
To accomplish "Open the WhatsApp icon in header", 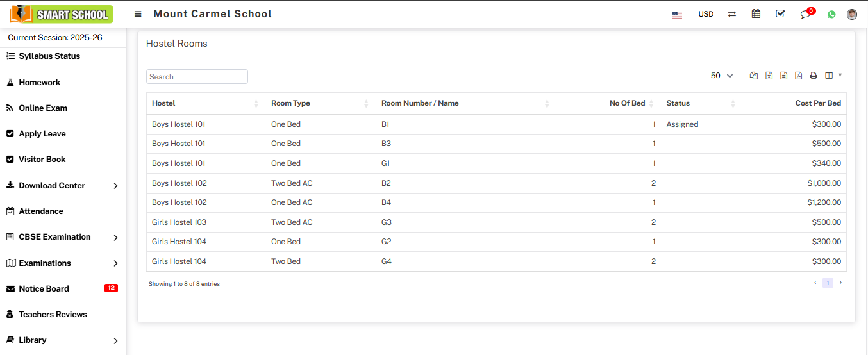I will (831, 14).
